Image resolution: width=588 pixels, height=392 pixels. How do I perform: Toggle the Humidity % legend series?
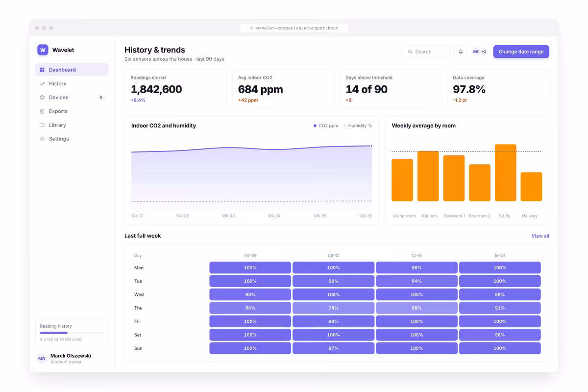coord(358,125)
